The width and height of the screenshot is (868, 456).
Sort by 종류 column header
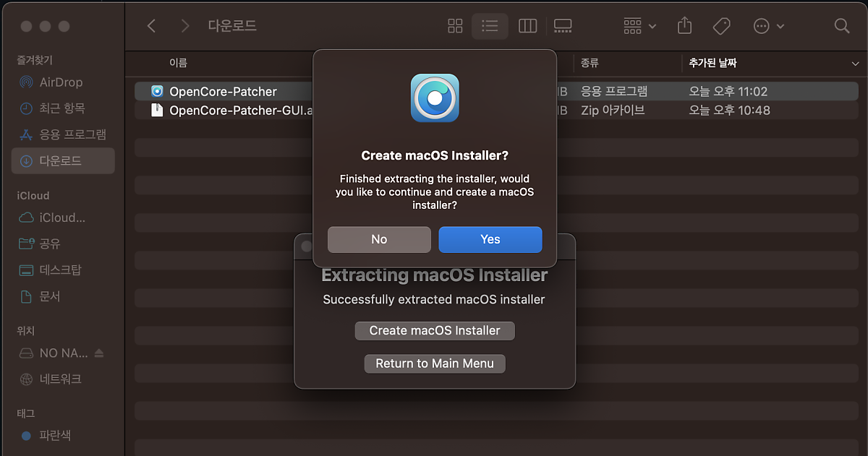coord(590,63)
